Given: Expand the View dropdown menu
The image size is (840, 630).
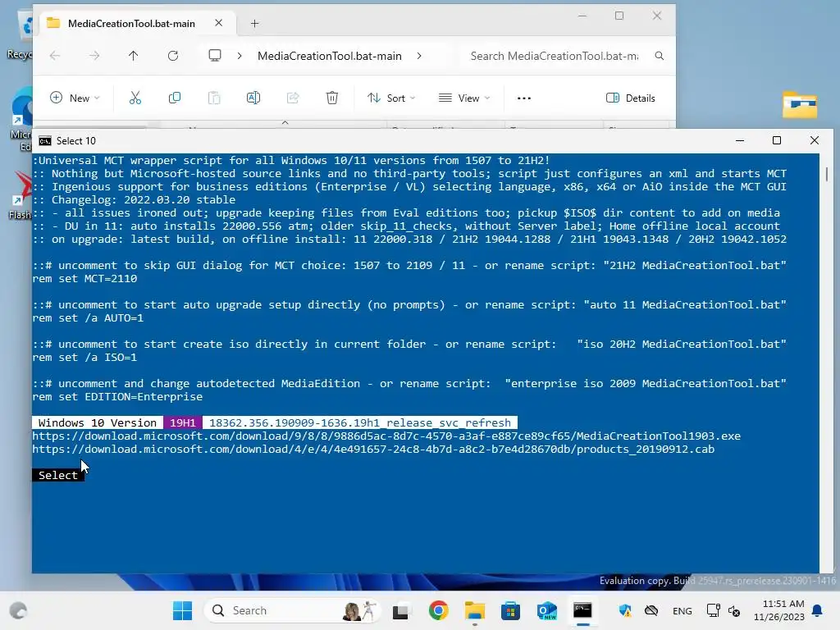Looking at the screenshot, I should tap(464, 98).
